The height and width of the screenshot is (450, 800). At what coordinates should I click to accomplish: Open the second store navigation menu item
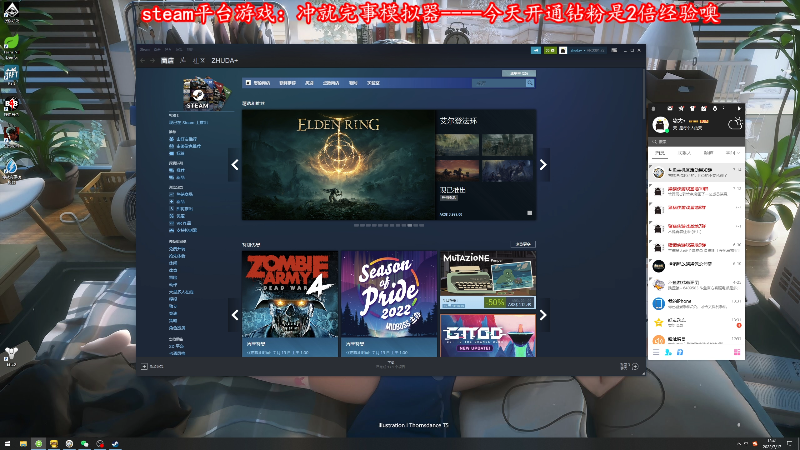pyautogui.click(x=287, y=83)
